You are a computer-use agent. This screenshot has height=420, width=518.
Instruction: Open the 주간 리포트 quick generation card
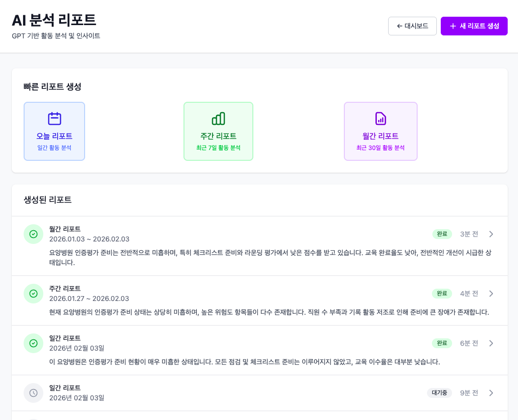218,131
